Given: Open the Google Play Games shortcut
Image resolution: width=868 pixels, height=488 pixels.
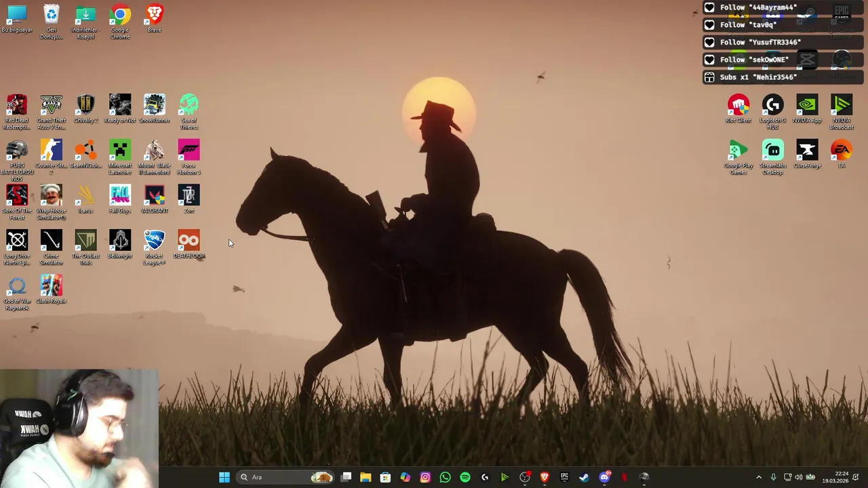Looking at the screenshot, I should 738,157.
